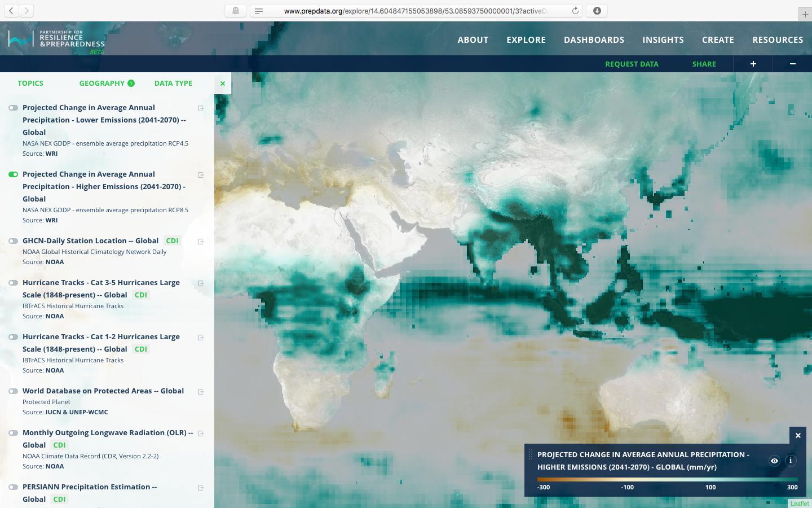Open the Dashboards menu item
The image size is (812, 508).
(x=594, y=40)
